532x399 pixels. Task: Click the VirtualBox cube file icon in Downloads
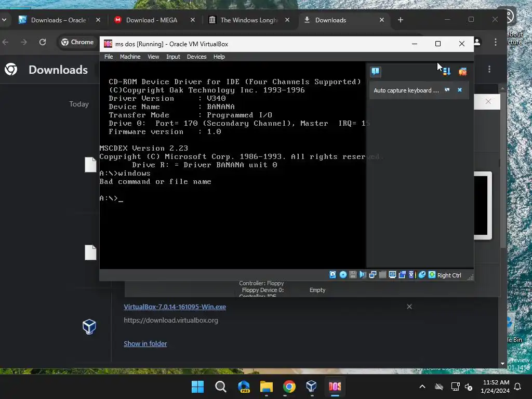pyautogui.click(x=89, y=327)
